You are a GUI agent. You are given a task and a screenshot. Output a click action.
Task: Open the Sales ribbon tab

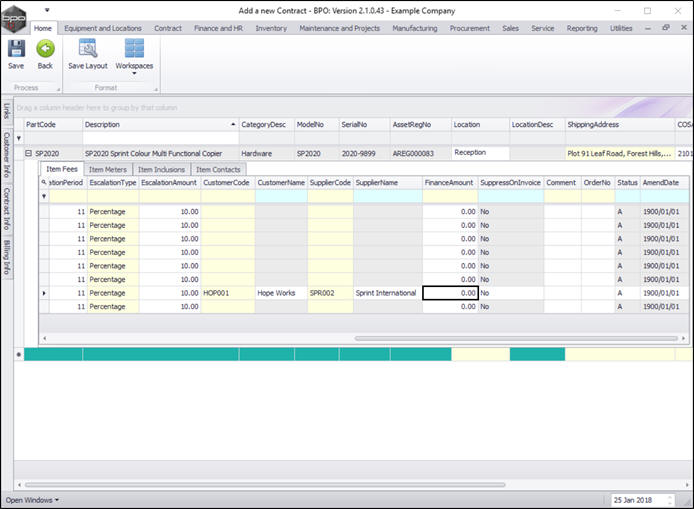coord(510,28)
